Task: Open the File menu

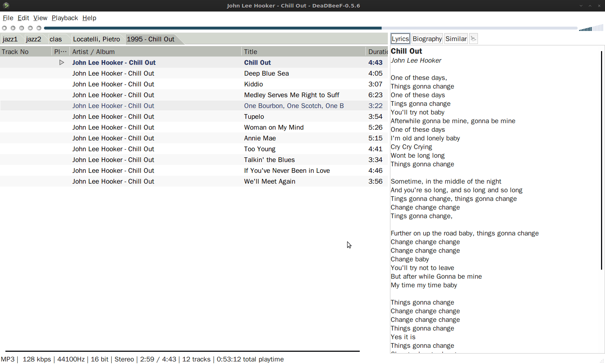Action: click(x=8, y=18)
